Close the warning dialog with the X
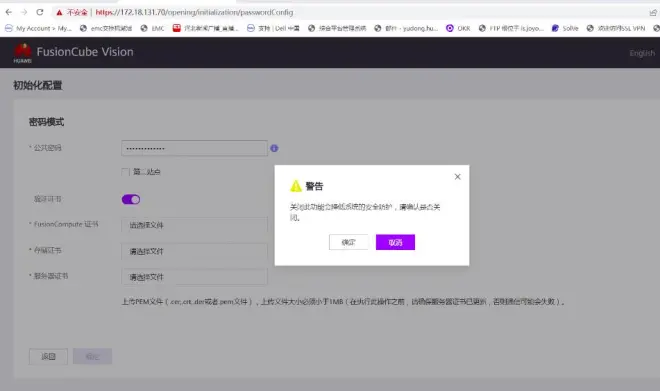Screen dimensions: 660x391 pos(458,177)
